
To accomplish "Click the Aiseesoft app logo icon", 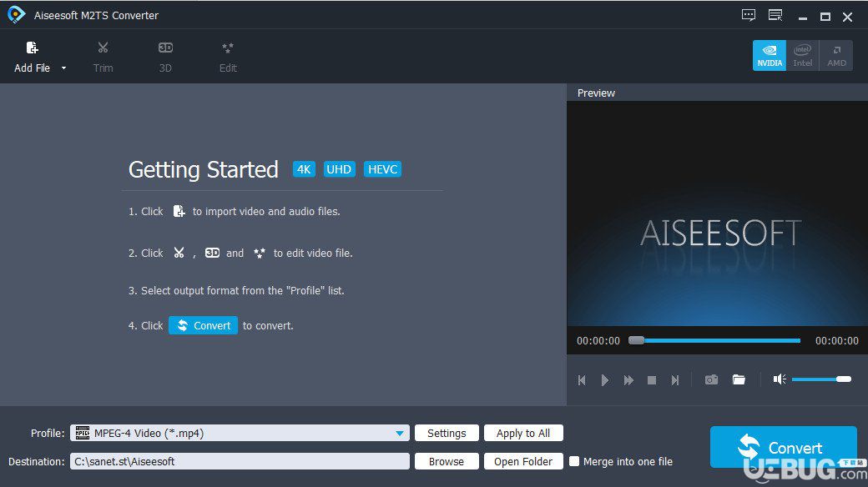I will pos(16,15).
